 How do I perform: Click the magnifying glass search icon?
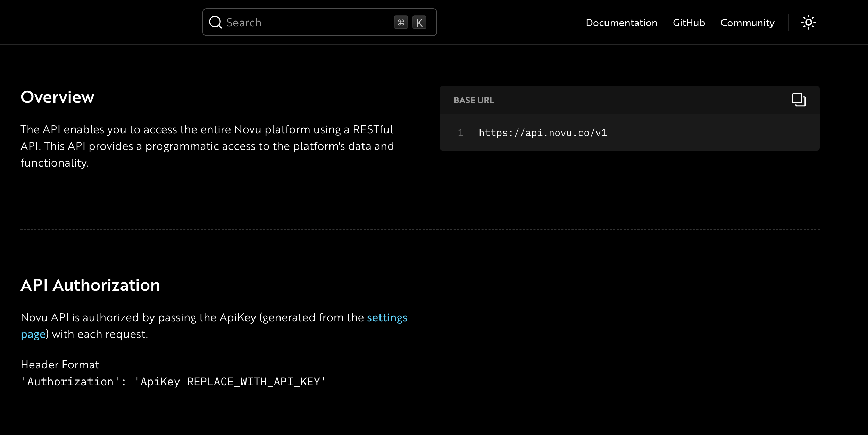point(215,23)
